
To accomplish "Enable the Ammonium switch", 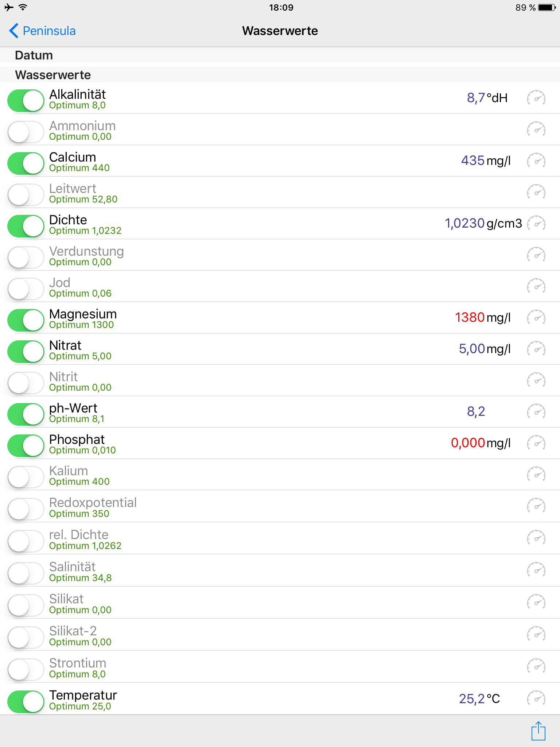I will [26, 132].
